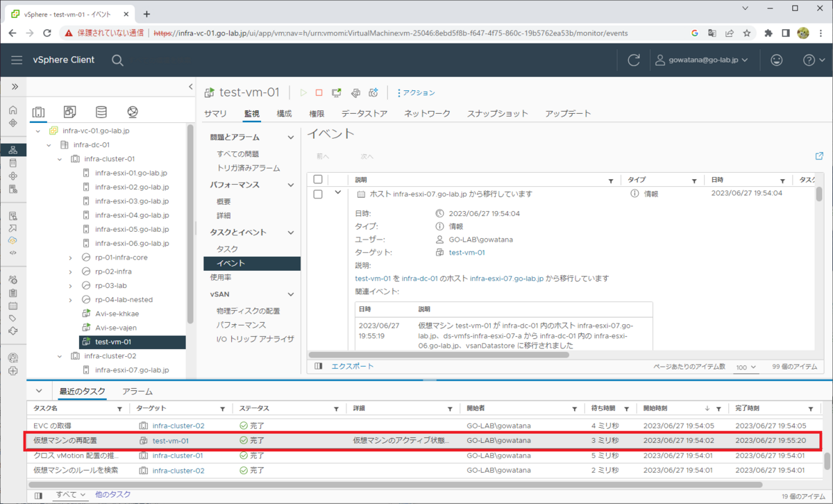Viewport: 833px width, 504px height.
Task: Select the VMs and Templates view icon
Action: pos(69,112)
